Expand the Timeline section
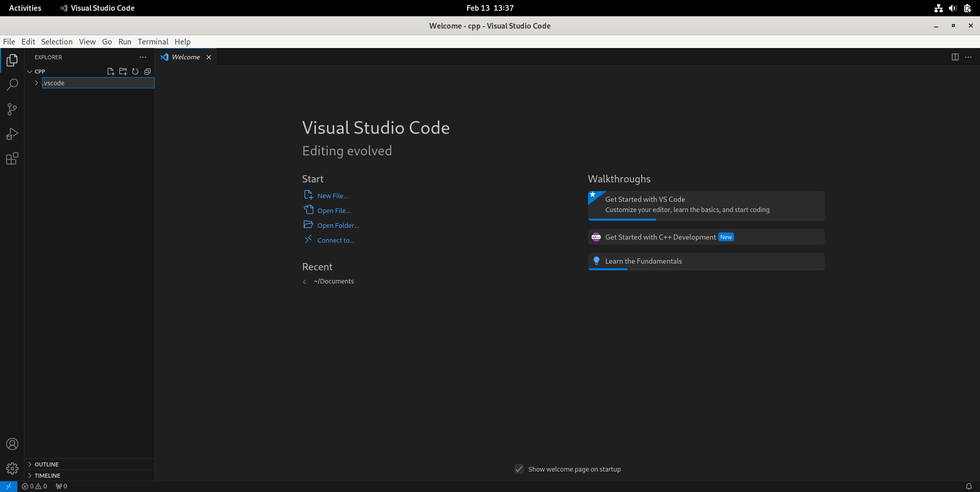Viewport: 980px width, 492px height. (x=89, y=476)
